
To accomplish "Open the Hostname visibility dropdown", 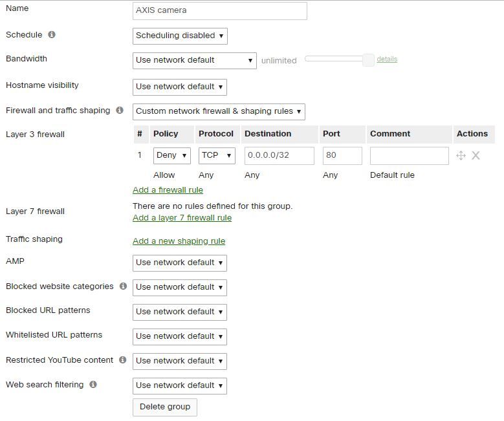I will [180, 87].
